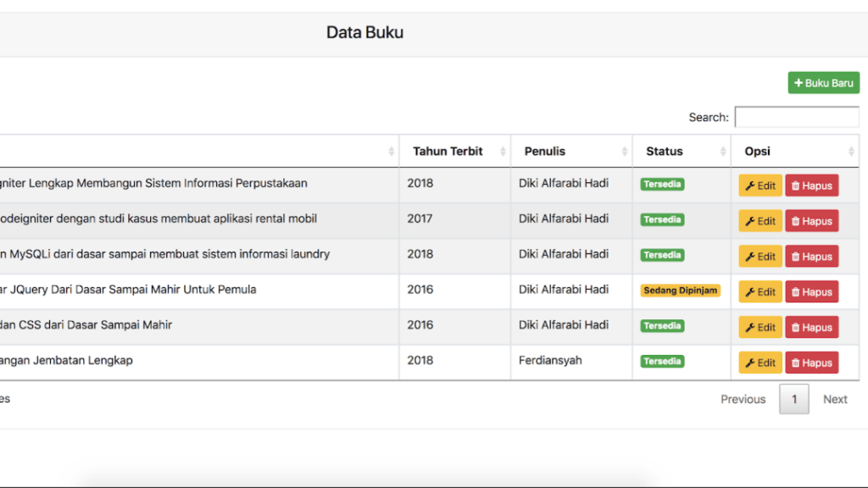This screenshot has height=488, width=868.
Task: Go to the Previous page
Action: point(743,399)
